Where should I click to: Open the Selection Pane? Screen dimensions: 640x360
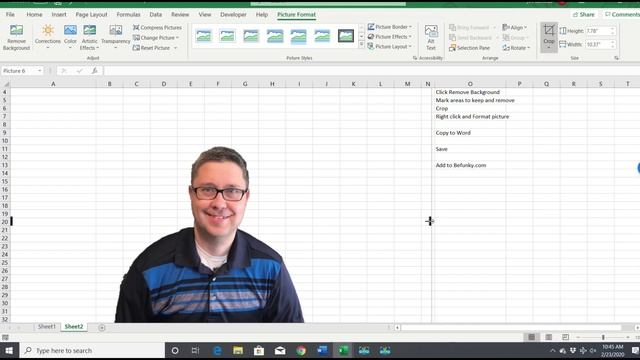[469, 48]
